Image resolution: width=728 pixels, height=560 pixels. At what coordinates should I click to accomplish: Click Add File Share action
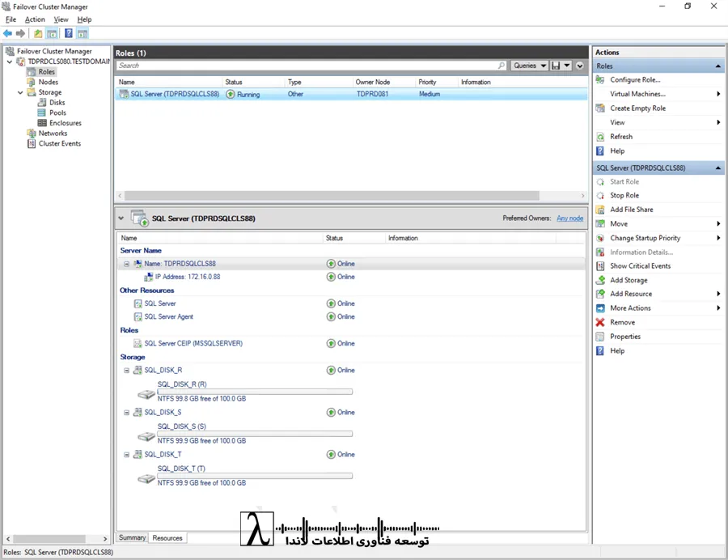pos(632,210)
